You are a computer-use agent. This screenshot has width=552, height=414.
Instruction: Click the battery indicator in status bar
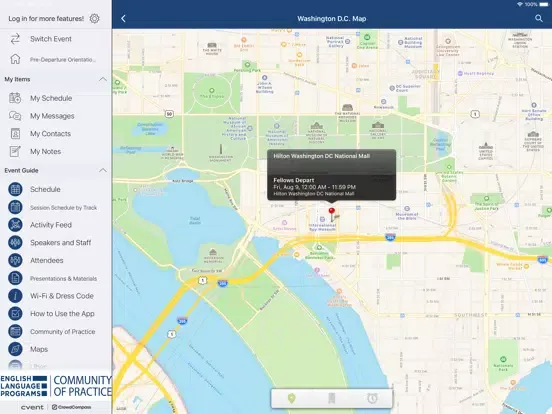coord(544,4)
